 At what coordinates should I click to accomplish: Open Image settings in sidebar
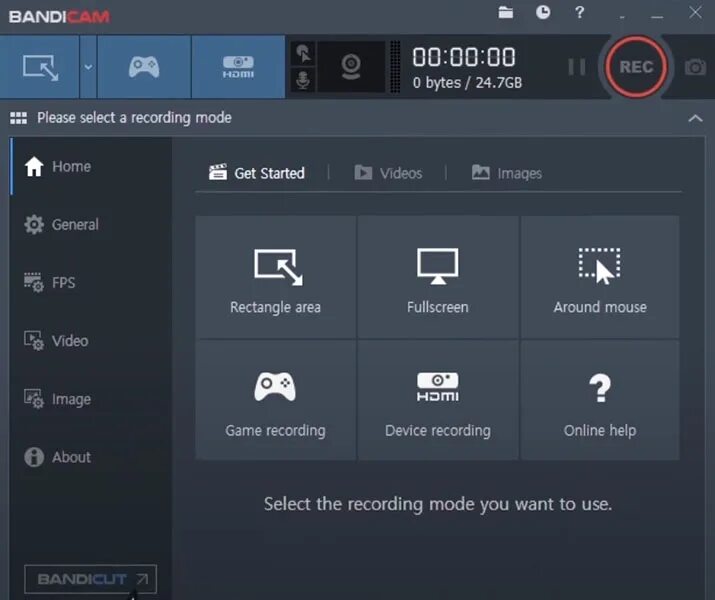[x=91, y=399]
